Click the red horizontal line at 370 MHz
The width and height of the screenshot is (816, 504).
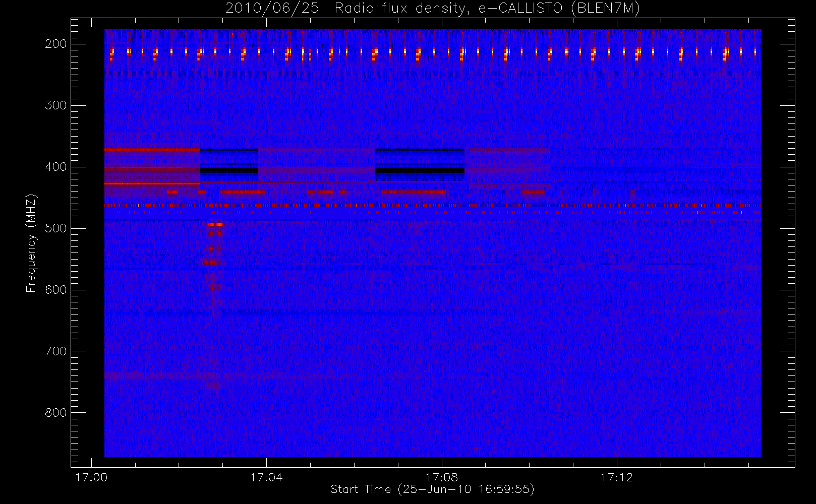152,150
